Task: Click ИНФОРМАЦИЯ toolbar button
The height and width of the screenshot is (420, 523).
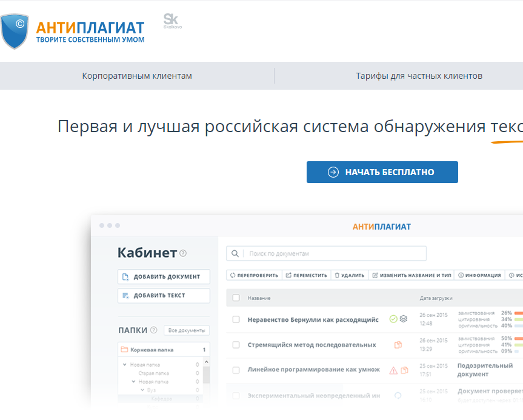Action: pos(479,275)
